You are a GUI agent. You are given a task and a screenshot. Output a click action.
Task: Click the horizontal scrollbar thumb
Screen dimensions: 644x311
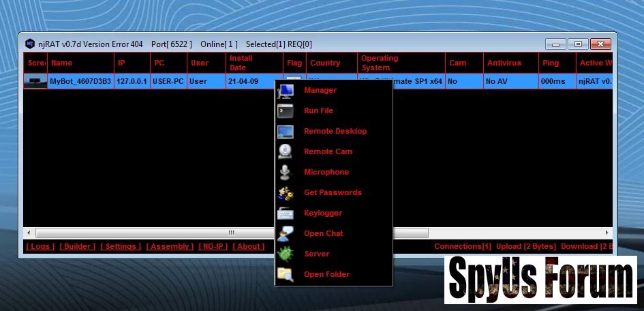[232, 233]
